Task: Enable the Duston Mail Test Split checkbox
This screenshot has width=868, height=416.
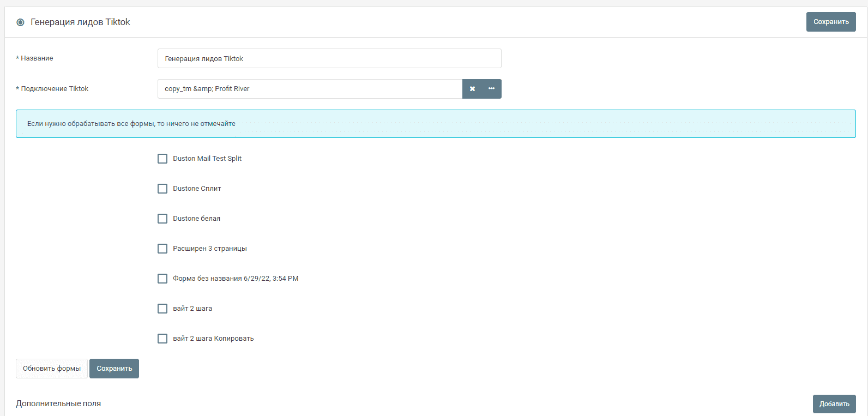Action: pyautogui.click(x=162, y=159)
